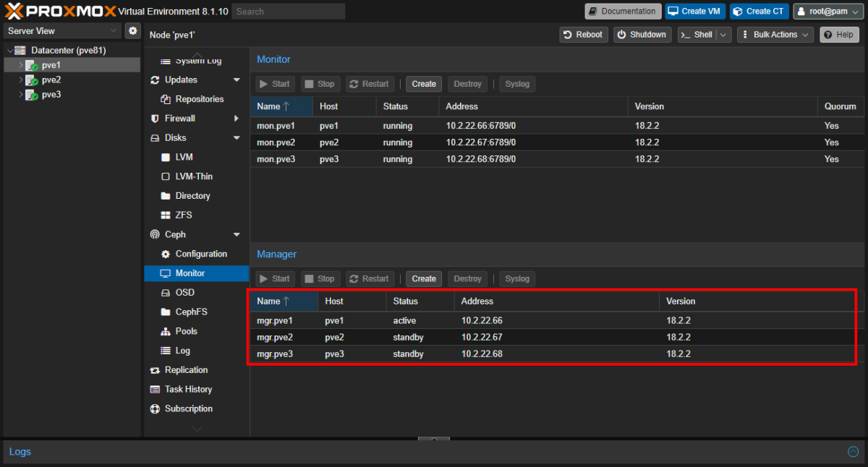Click the Directory folder icon
This screenshot has height=467, width=868.
pyautogui.click(x=166, y=196)
